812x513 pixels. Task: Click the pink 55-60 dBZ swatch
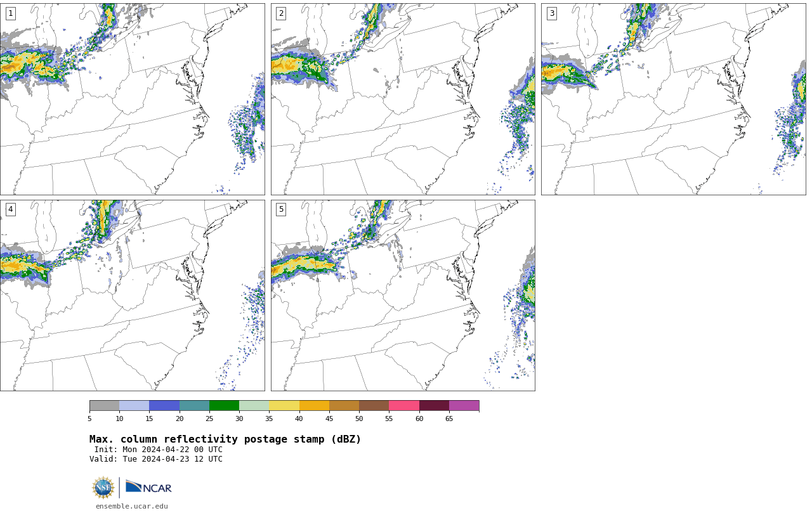point(404,406)
